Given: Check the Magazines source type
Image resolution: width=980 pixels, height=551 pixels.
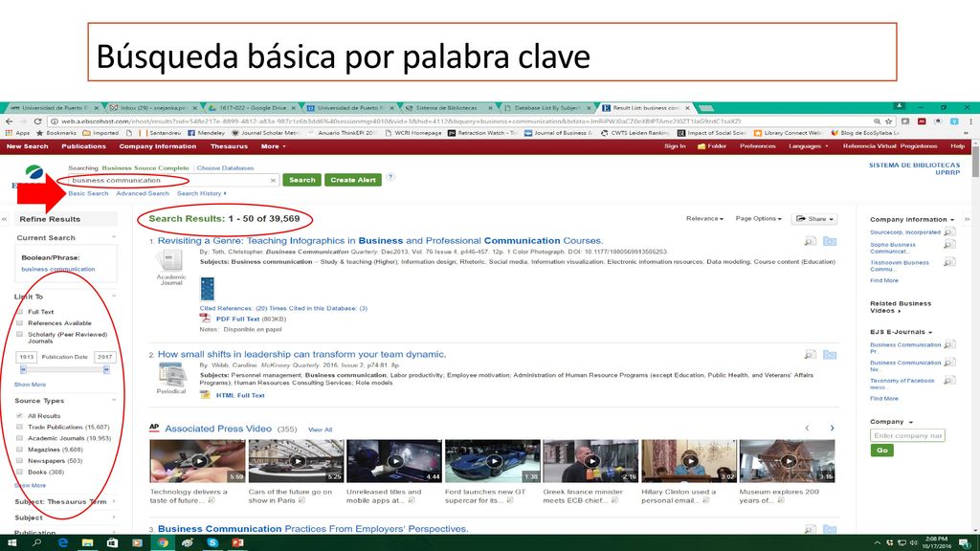Looking at the screenshot, I should point(19,450).
